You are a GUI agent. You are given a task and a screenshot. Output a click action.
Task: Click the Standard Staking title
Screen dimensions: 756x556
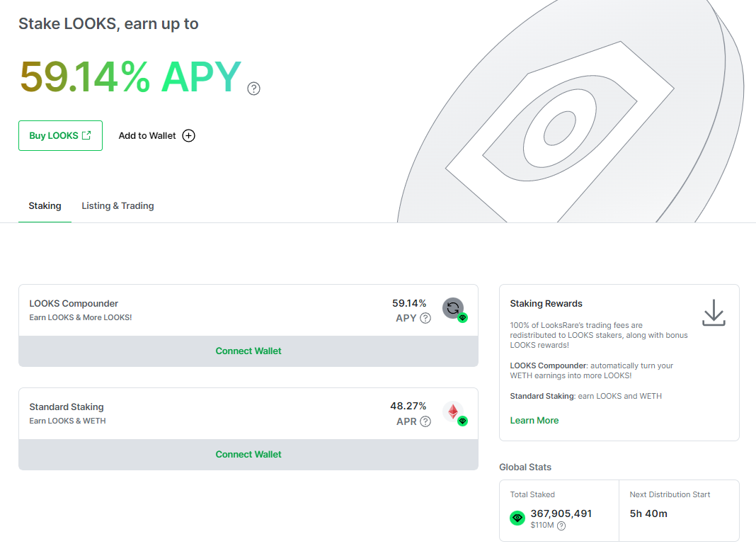(x=67, y=407)
